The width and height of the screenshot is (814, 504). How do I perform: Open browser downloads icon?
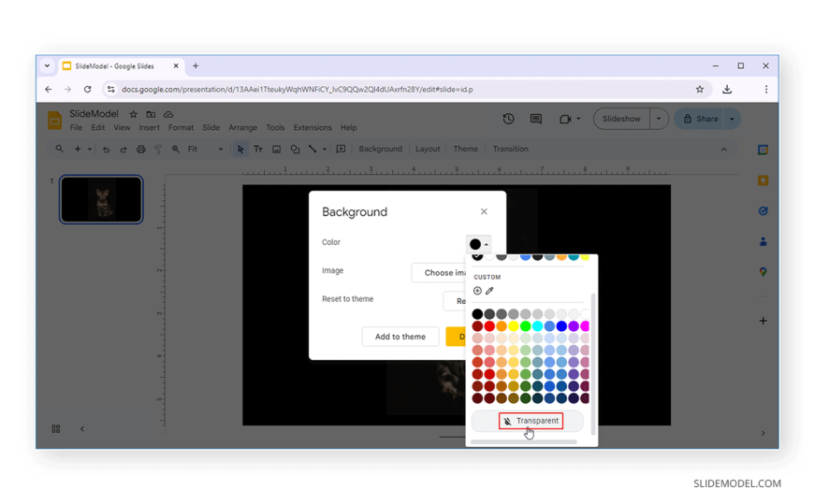pos(727,89)
